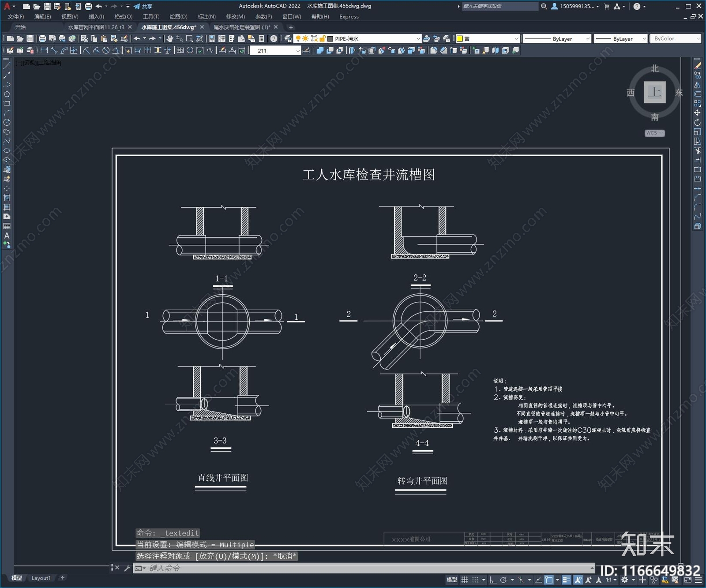Toggle 2D object snap in status bar
The height and width of the screenshot is (588, 706).
[549, 580]
